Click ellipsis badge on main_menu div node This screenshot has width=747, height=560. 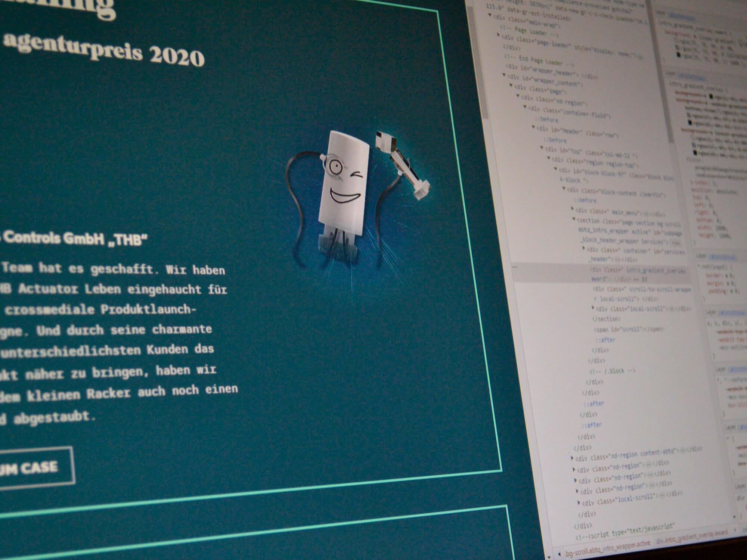pos(645,214)
